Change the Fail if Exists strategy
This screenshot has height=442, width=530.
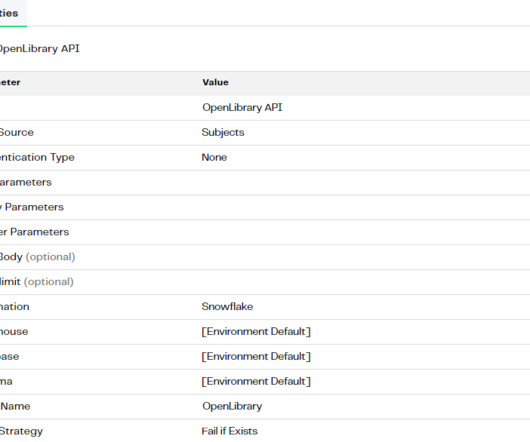click(230, 431)
